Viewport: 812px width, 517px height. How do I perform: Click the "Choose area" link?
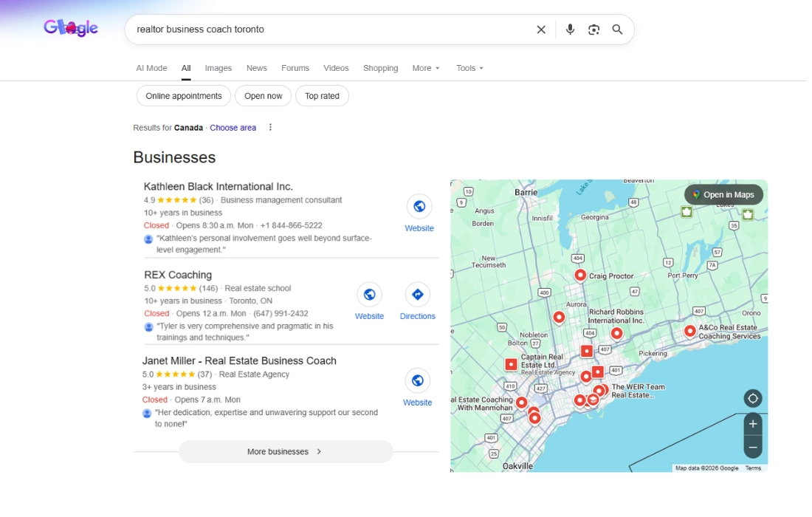coord(233,127)
